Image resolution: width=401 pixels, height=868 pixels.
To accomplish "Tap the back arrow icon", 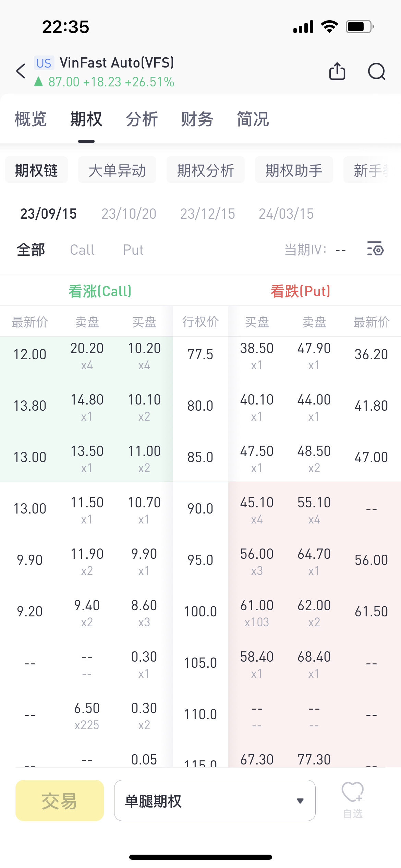I will 21,71.
